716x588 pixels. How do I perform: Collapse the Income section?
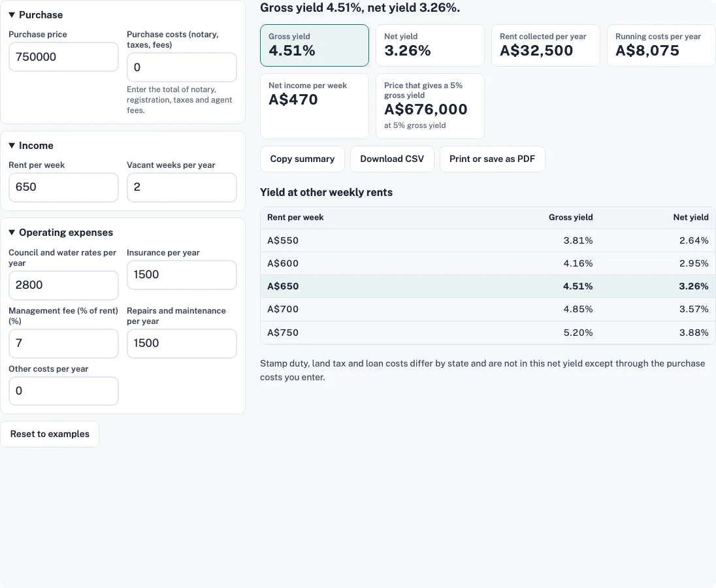(x=31, y=146)
